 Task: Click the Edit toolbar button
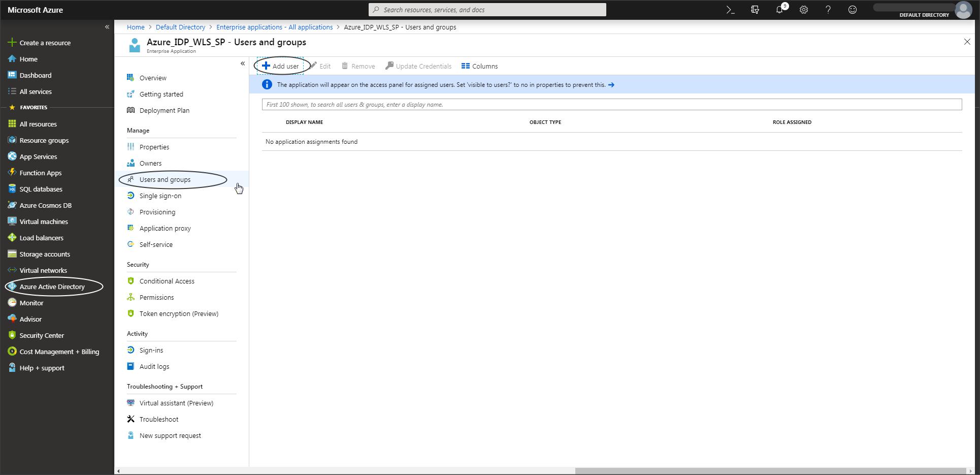pos(320,66)
